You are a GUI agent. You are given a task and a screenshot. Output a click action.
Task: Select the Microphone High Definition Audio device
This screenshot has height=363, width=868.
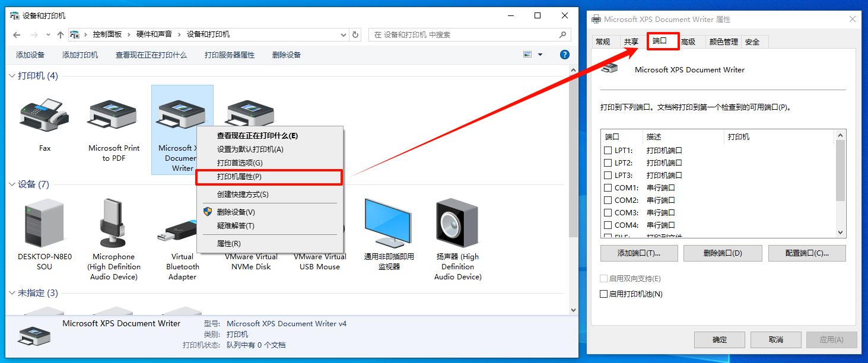113,224
